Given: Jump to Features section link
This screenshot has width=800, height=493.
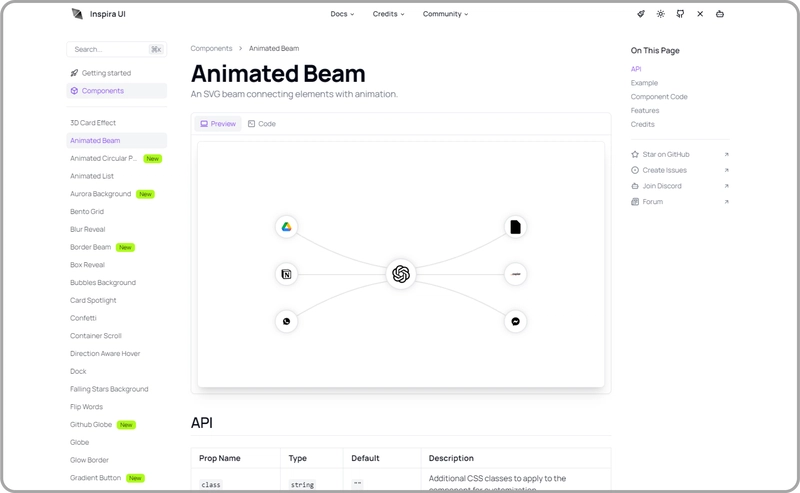Looking at the screenshot, I should click(644, 110).
